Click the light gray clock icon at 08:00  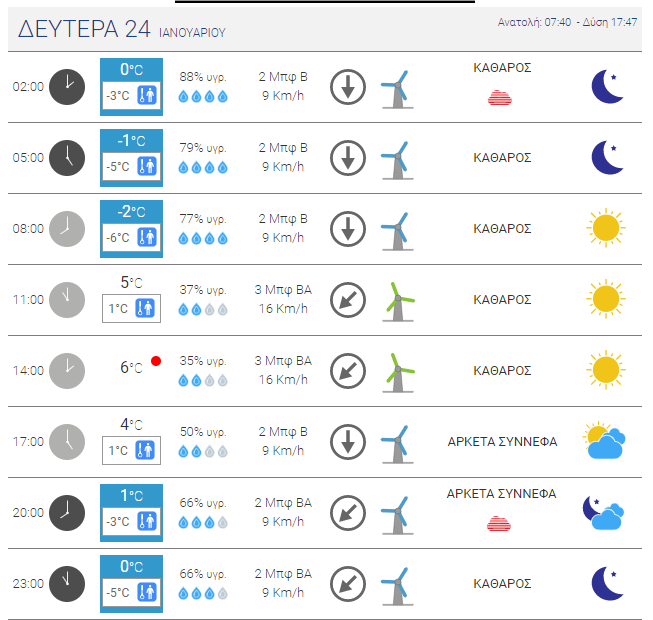click(67, 228)
